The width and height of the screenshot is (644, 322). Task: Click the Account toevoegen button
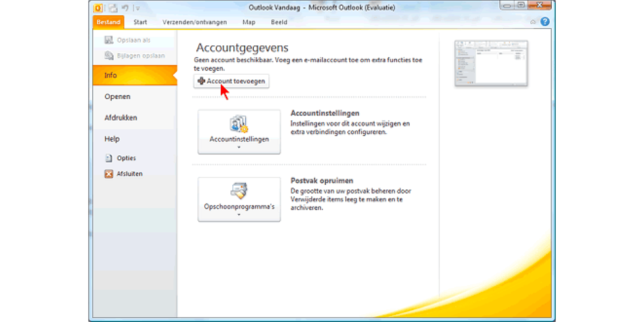[x=231, y=81]
